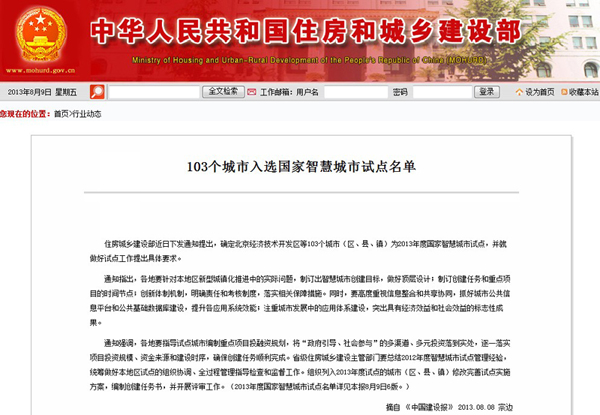The width and height of the screenshot is (600, 415).
Task: Open the 收藏本站 link
Action: [x=584, y=92]
